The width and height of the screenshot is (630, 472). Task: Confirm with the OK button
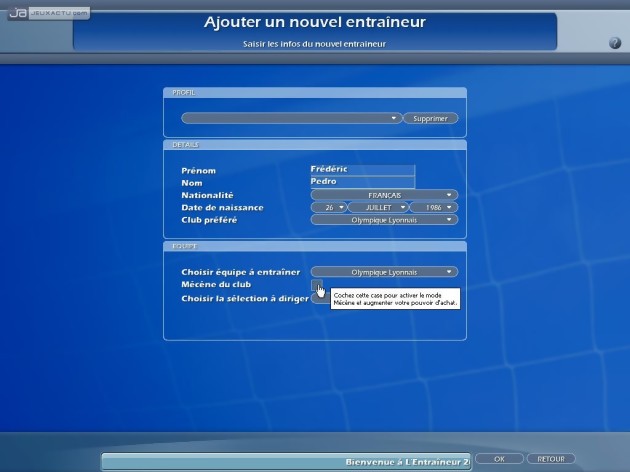(499, 459)
